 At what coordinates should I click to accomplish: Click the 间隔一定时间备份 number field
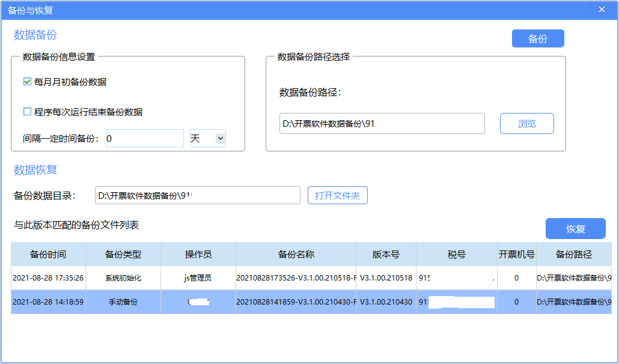click(144, 138)
